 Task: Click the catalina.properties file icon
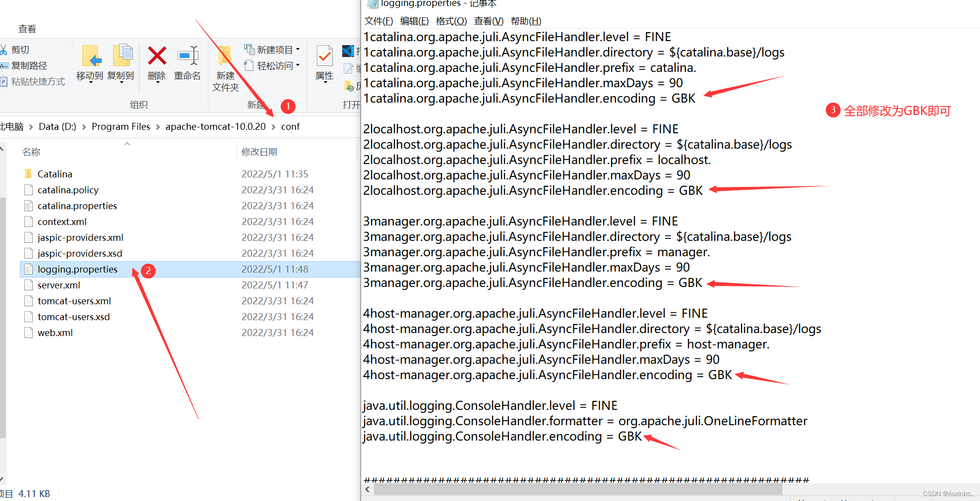click(29, 206)
